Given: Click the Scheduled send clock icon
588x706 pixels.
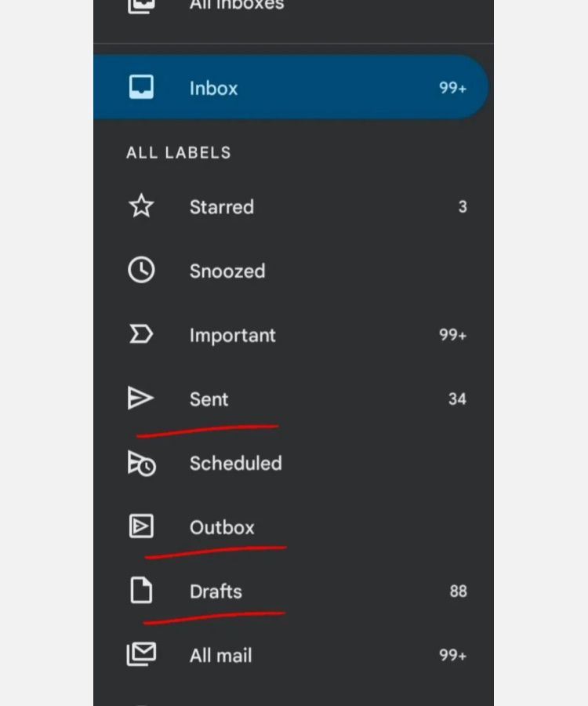Looking at the screenshot, I should click(x=142, y=464).
